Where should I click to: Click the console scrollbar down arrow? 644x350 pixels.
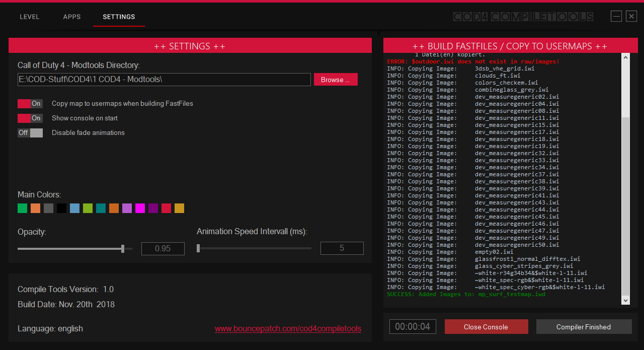click(626, 300)
